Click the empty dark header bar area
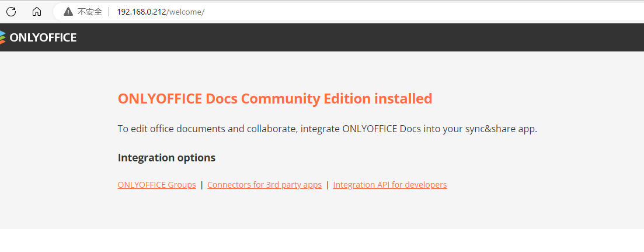 [350, 37]
